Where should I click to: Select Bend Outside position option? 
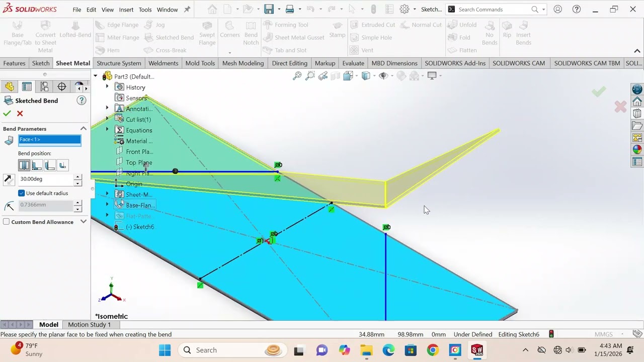point(62,165)
